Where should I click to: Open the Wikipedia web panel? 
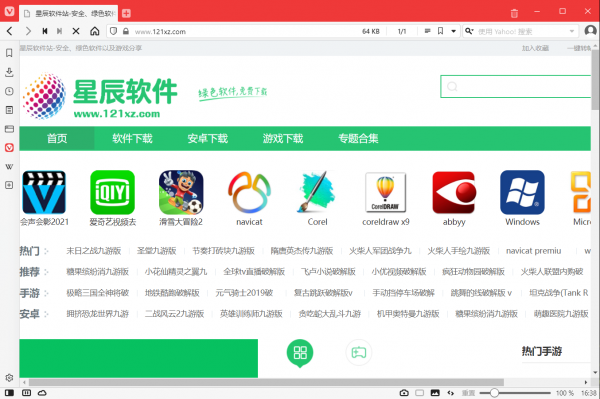pyautogui.click(x=9, y=167)
